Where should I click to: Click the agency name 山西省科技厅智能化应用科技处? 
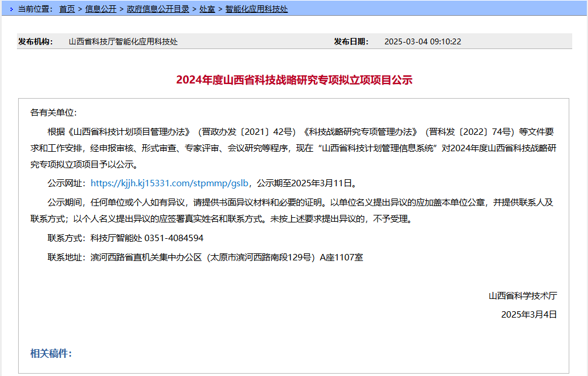(123, 41)
